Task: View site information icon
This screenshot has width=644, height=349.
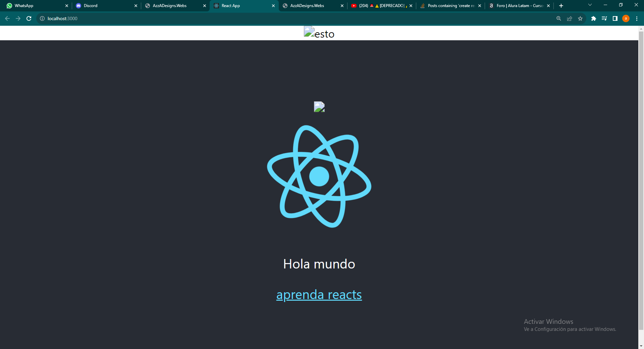Action: click(x=42, y=18)
